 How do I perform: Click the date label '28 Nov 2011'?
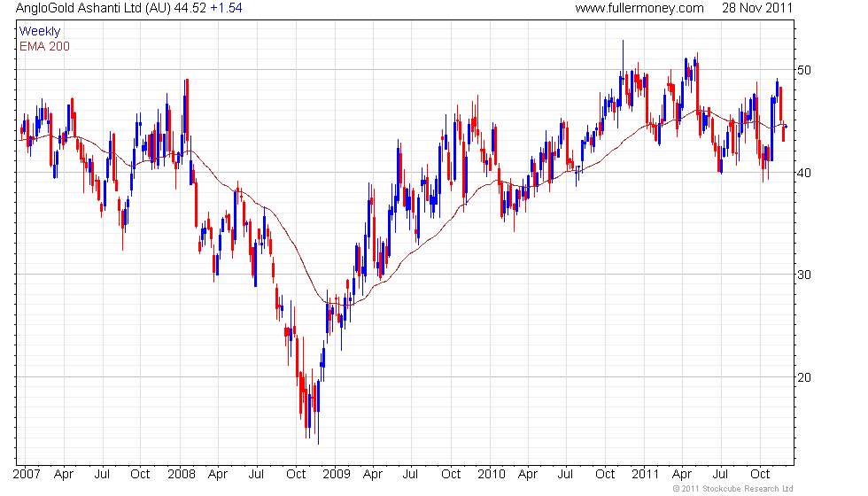click(x=756, y=8)
